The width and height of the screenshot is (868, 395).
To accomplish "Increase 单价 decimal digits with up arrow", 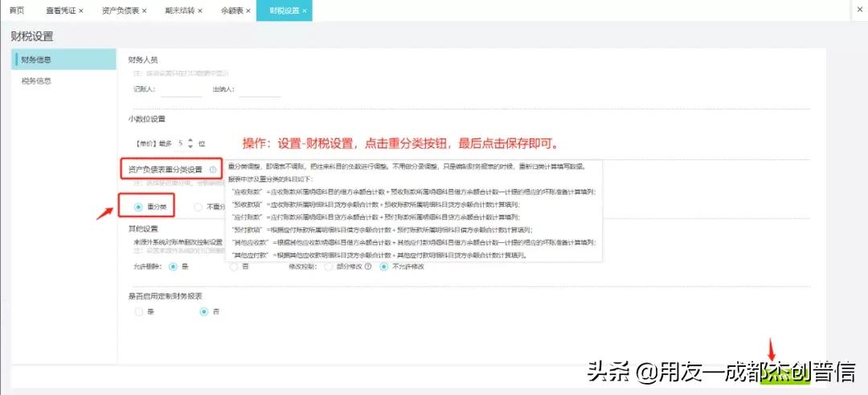I will click(x=191, y=140).
